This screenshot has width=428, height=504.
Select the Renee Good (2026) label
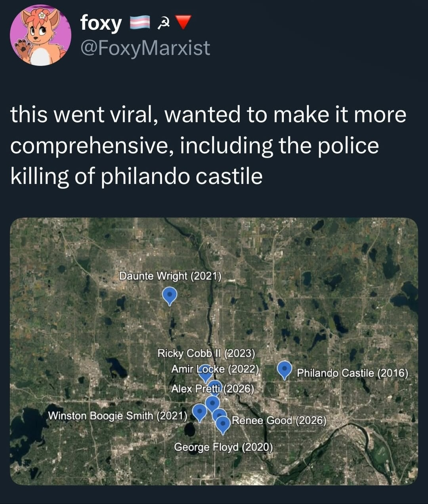(x=279, y=420)
